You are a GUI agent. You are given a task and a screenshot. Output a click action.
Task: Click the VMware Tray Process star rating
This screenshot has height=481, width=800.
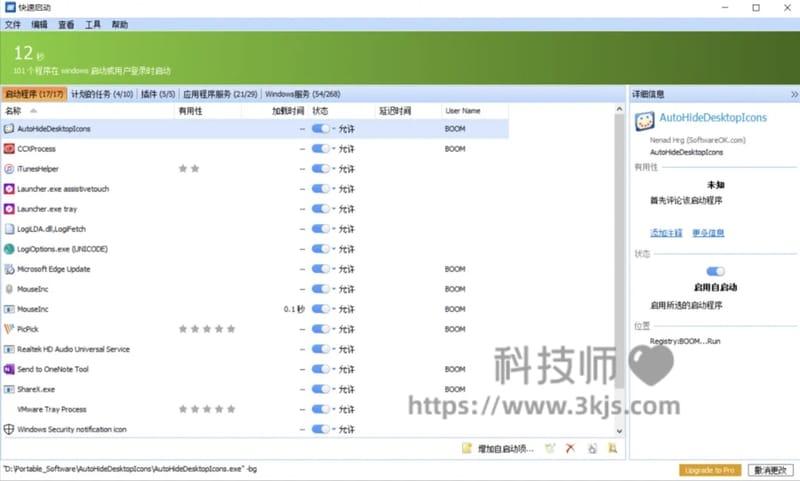point(207,409)
